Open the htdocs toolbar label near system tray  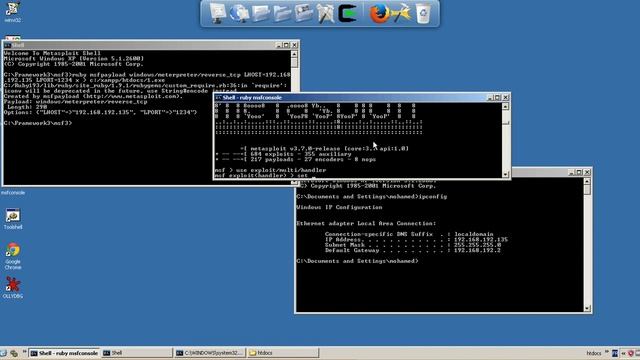(594, 353)
